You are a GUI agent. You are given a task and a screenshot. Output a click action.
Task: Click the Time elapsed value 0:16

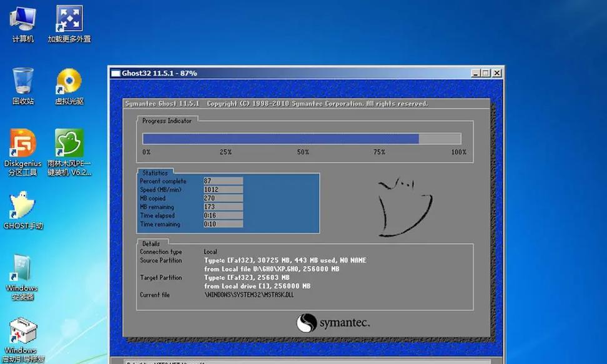224,215
